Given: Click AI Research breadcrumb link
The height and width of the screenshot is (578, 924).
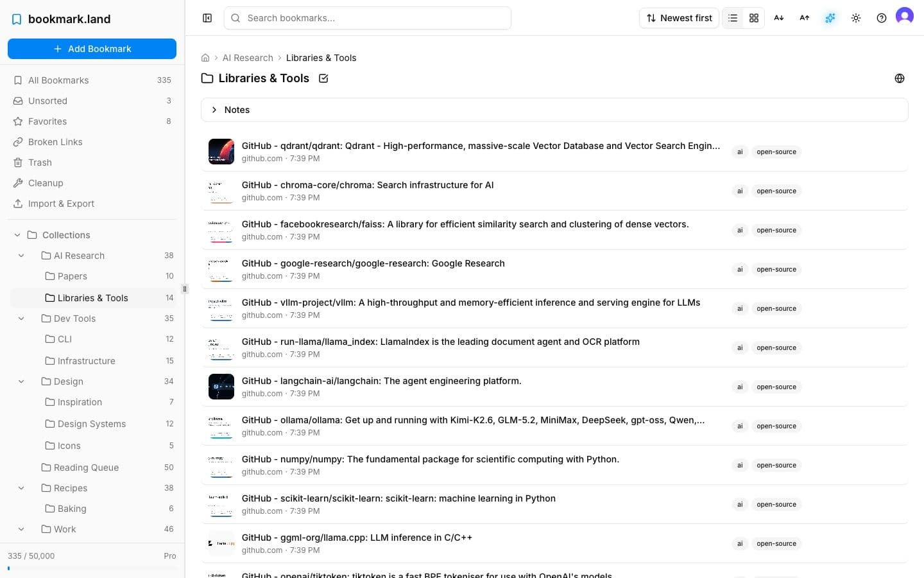Looking at the screenshot, I should point(248,58).
